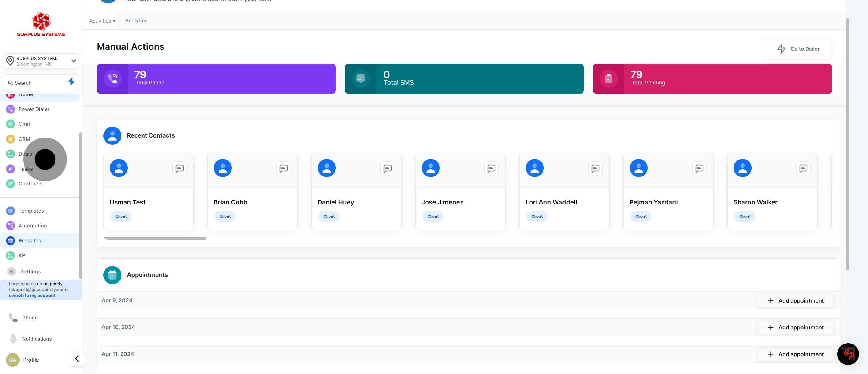
Task: Switch to the Analytics tab
Action: click(136, 21)
